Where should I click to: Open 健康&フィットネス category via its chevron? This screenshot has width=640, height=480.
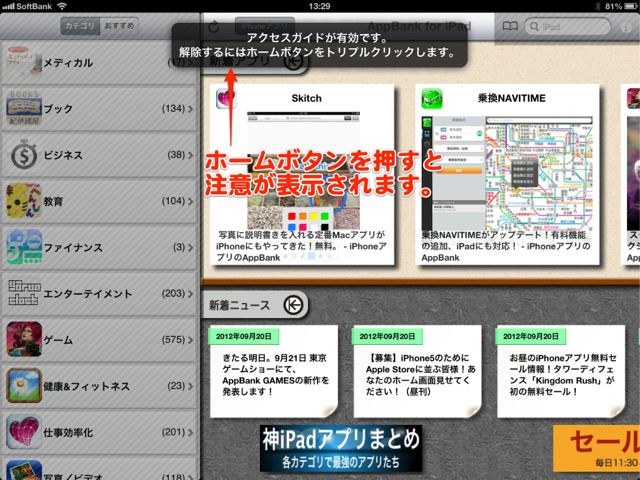pyautogui.click(x=191, y=385)
